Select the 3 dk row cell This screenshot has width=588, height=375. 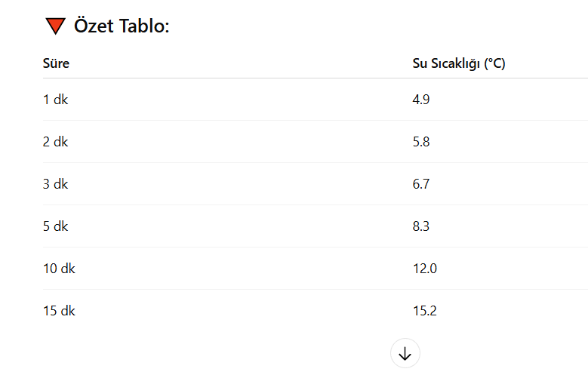tap(56, 184)
